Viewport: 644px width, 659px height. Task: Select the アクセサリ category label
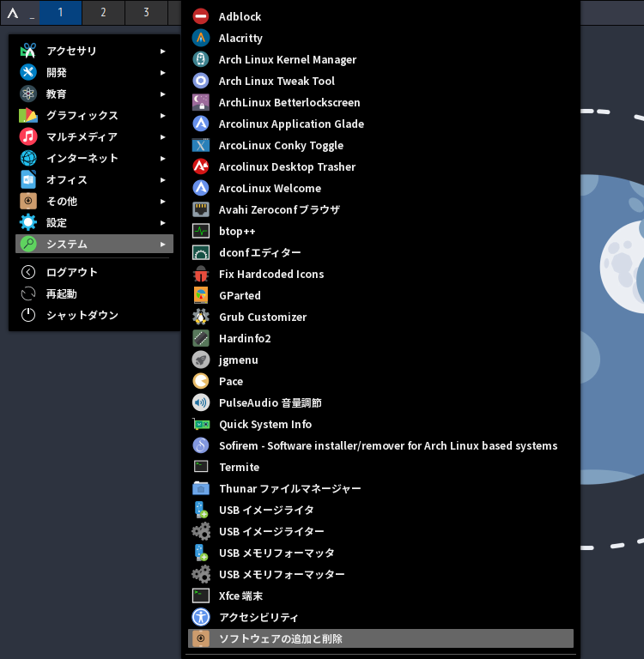coord(71,51)
